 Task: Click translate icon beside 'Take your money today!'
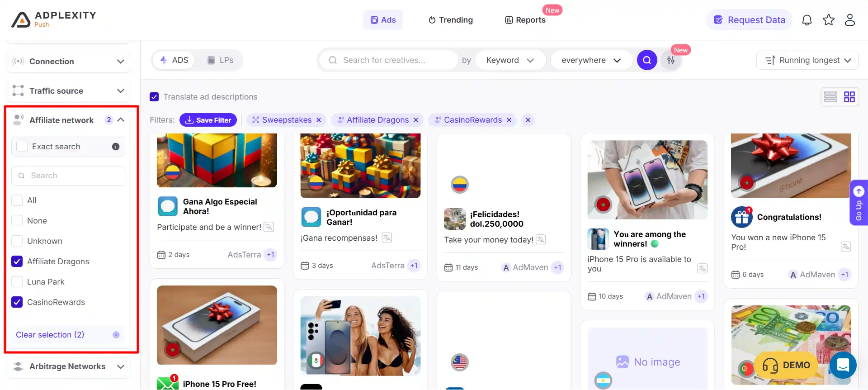[x=541, y=240]
